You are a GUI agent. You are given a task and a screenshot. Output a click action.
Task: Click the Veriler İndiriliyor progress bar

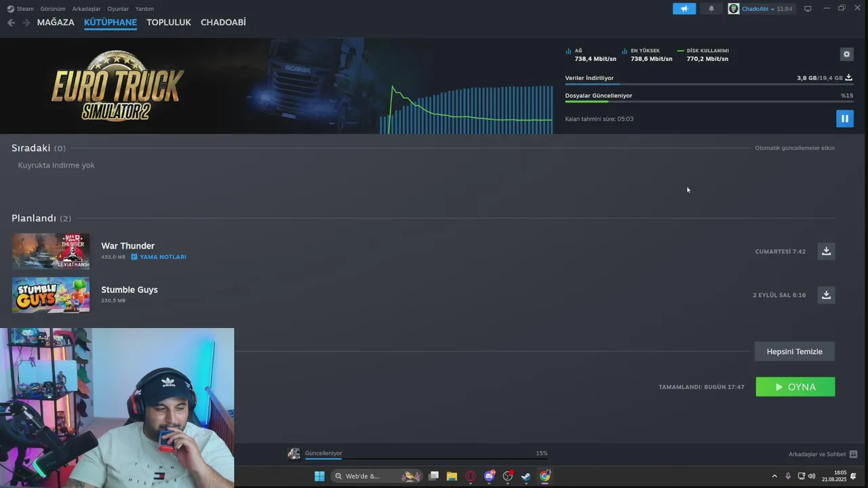click(x=709, y=84)
